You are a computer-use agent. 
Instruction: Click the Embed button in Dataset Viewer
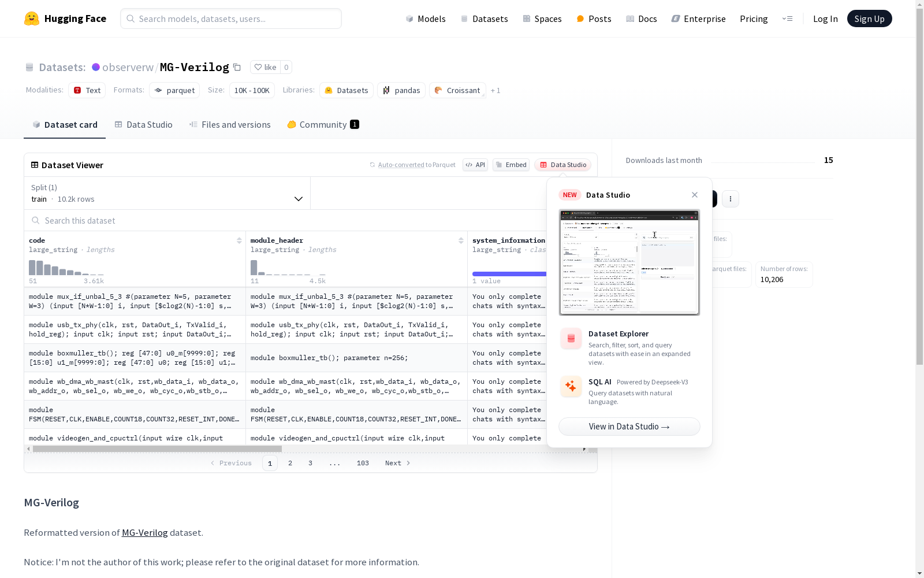(x=511, y=165)
